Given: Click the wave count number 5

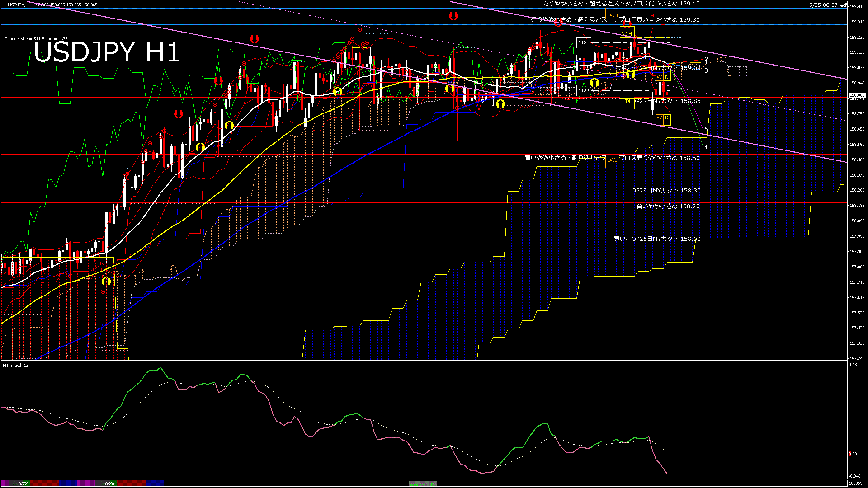Looking at the screenshot, I should tap(706, 130).
